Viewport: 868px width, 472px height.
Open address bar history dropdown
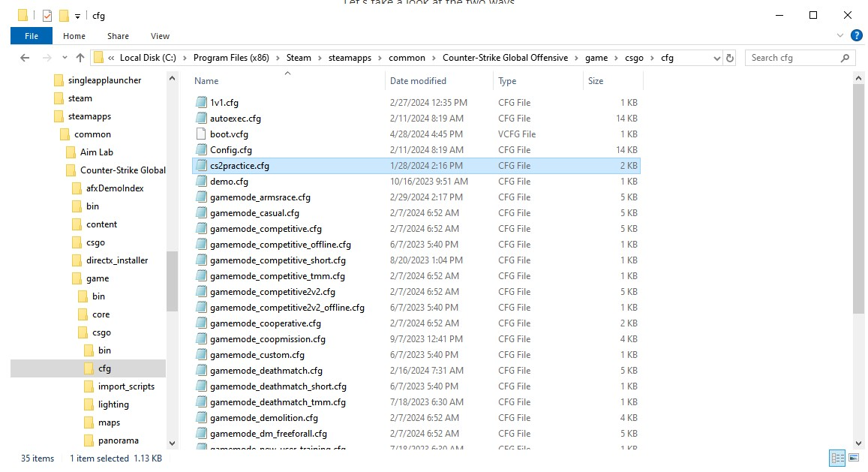pyautogui.click(x=717, y=58)
